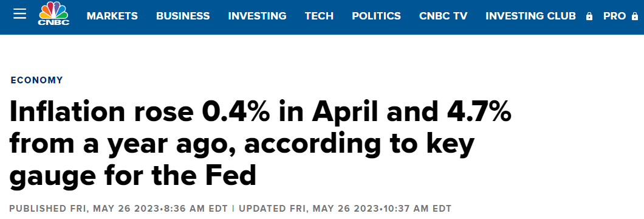This screenshot has height=219, width=644.
Task: Open the hamburger menu icon
Action: [x=19, y=14]
